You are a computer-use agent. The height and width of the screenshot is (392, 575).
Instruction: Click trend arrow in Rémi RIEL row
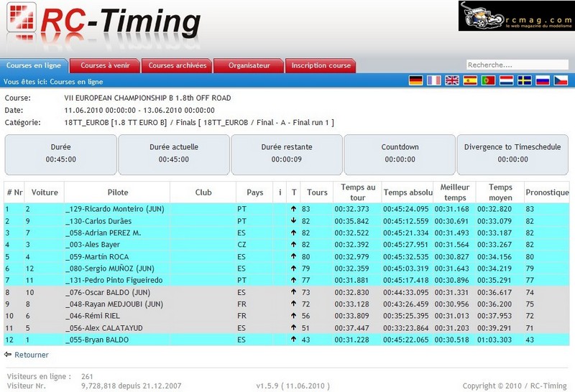point(293,315)
